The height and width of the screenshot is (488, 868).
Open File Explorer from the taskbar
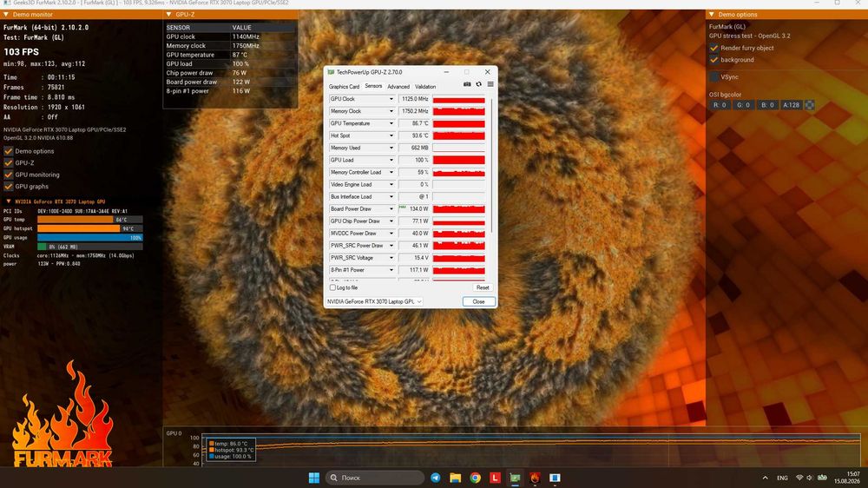coord(455,478)
